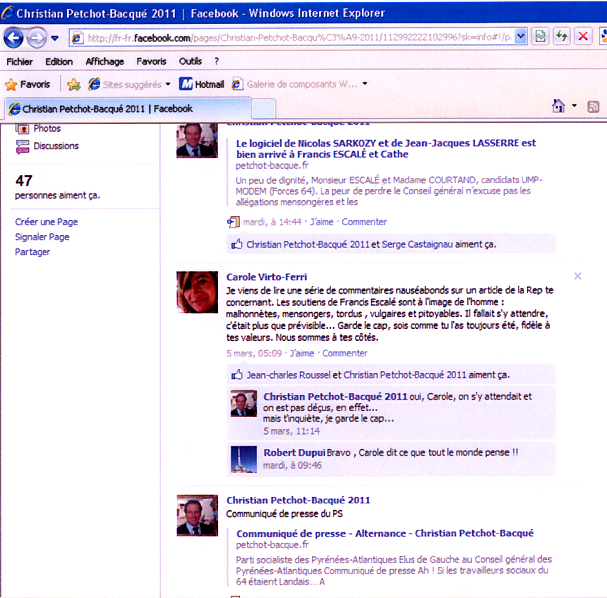This screenshot has height=598, width=607.
Task: Click the 5 mars, 05:09 timestamp
Action: (254, 353)
